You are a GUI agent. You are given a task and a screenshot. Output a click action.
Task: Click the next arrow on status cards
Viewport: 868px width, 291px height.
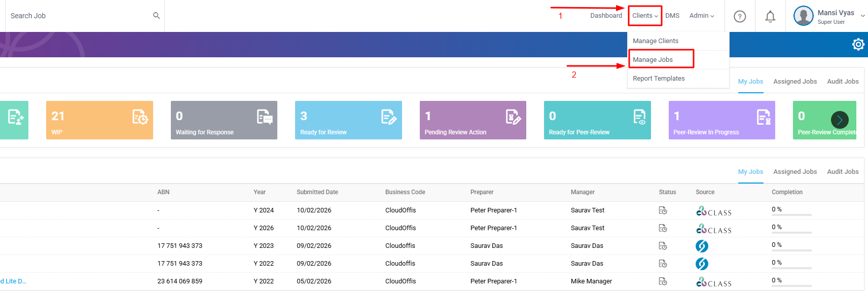tap(839, 120)
